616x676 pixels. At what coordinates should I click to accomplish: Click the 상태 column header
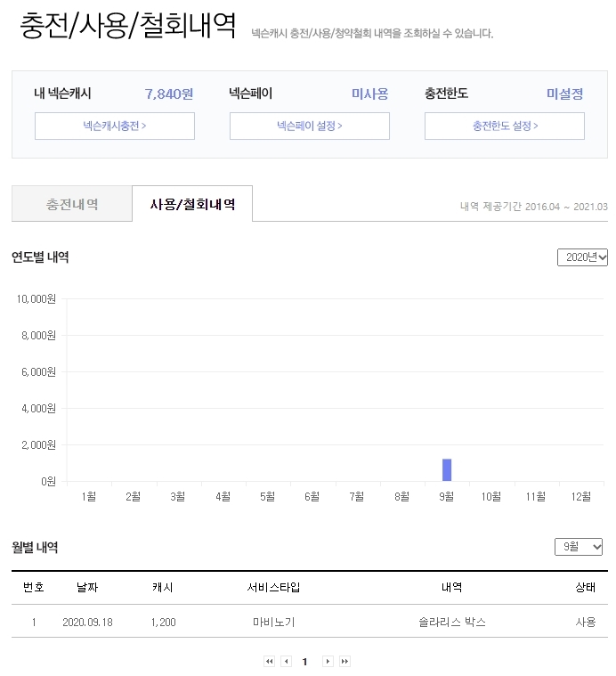click(586, 587)
